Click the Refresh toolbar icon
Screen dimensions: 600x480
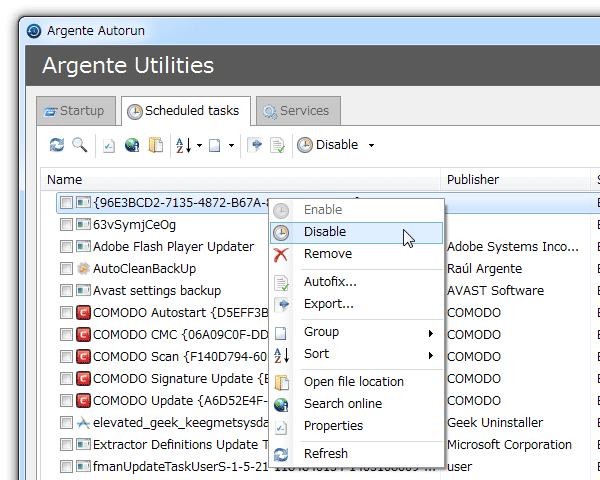point(57,145)
